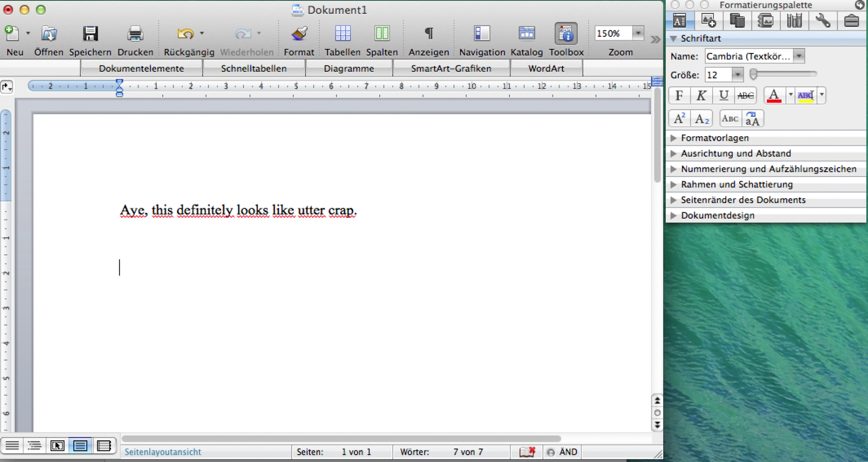Toggle strikethrough ABC formatting
868x462 pixels.
(x=746, y=95)
